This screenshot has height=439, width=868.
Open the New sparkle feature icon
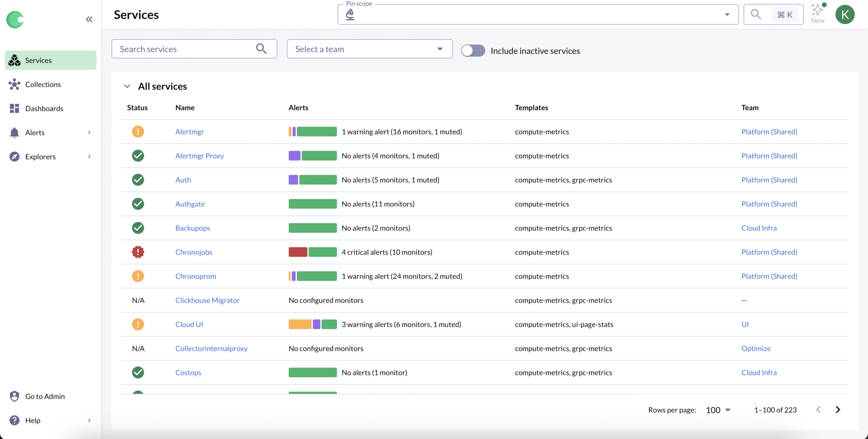click(817, 10)
